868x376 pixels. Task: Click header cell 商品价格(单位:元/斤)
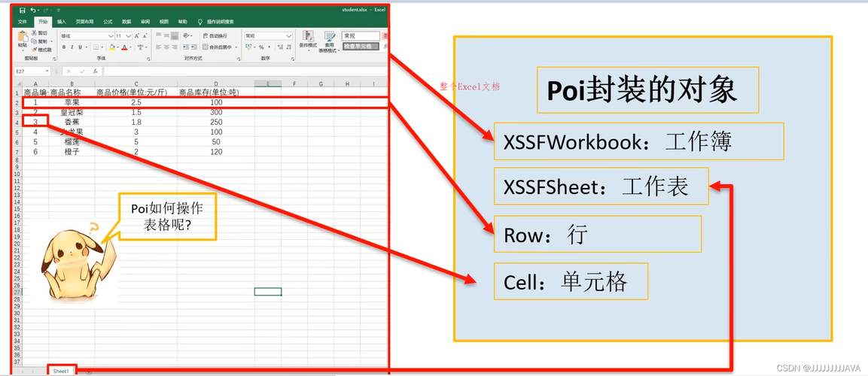pos(136,93)
